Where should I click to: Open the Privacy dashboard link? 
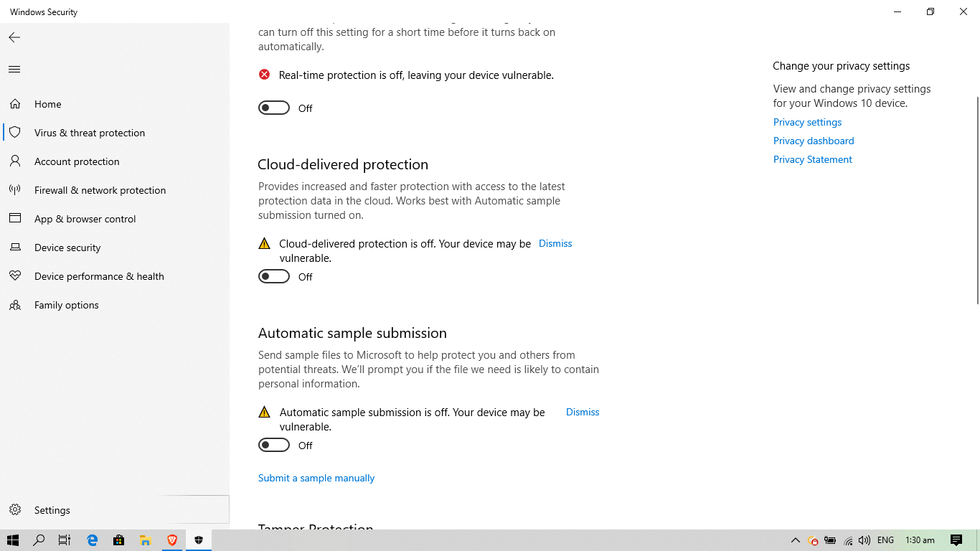[x=814, y=141]
